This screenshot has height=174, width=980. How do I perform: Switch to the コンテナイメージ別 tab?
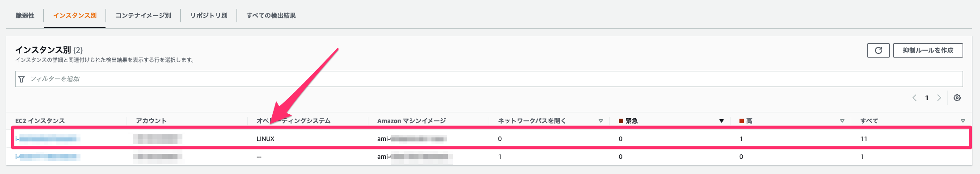coord(143,16)
